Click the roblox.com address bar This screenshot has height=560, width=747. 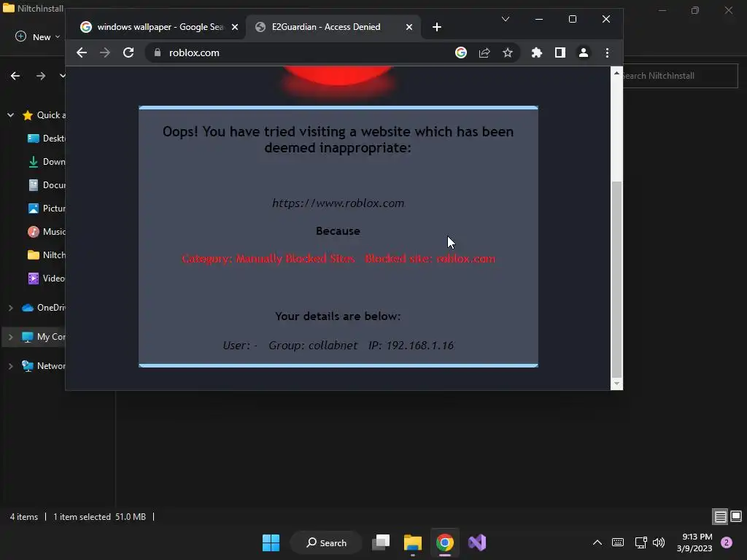(305, 52)
